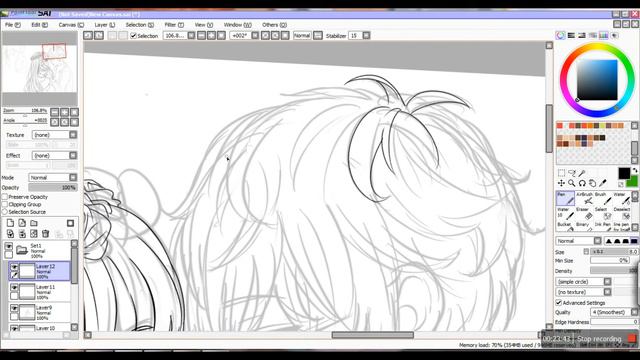
Task: Select the Move tool
Action: 562,183
